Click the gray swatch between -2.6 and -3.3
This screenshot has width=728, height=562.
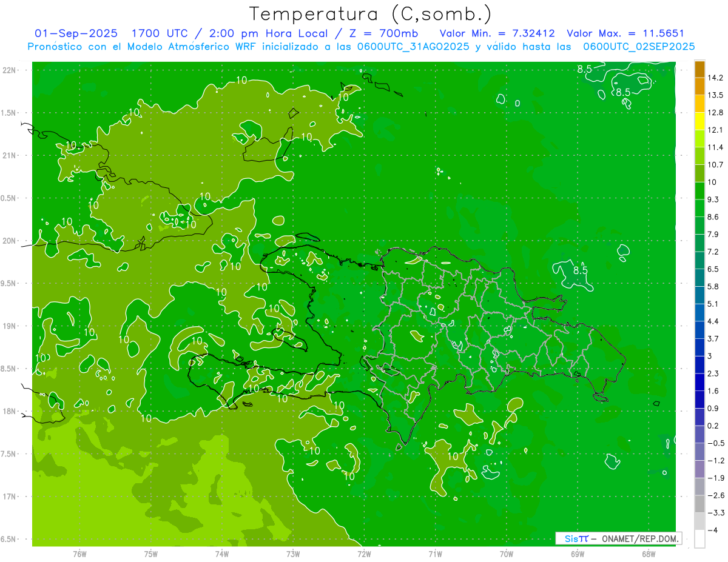(x=699, y=504)
